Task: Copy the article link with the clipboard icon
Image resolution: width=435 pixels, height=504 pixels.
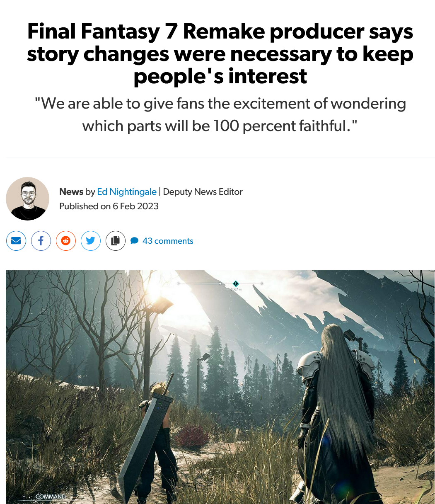Action: (x=116, y=241)
